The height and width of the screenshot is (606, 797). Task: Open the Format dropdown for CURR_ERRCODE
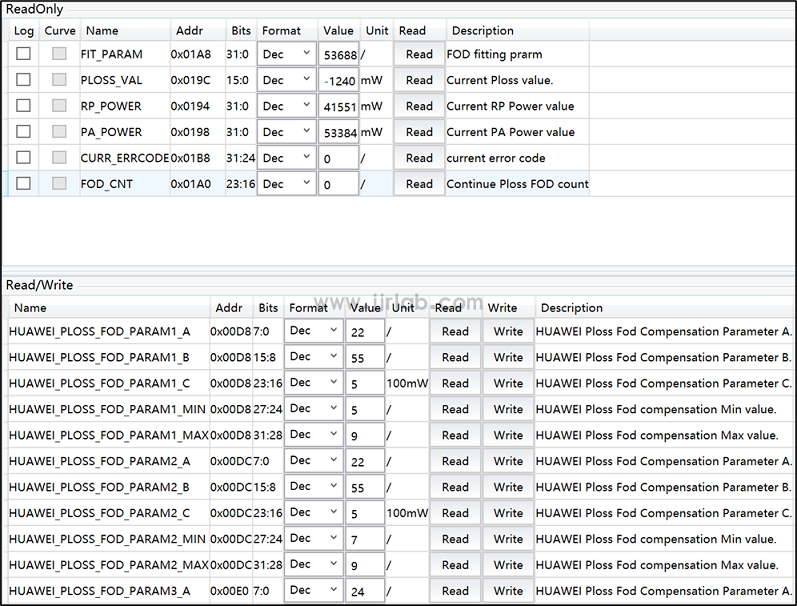coord(287,158)
